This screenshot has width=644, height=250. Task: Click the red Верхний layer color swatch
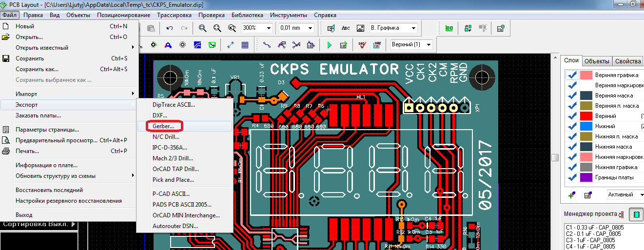pos(586,116)
